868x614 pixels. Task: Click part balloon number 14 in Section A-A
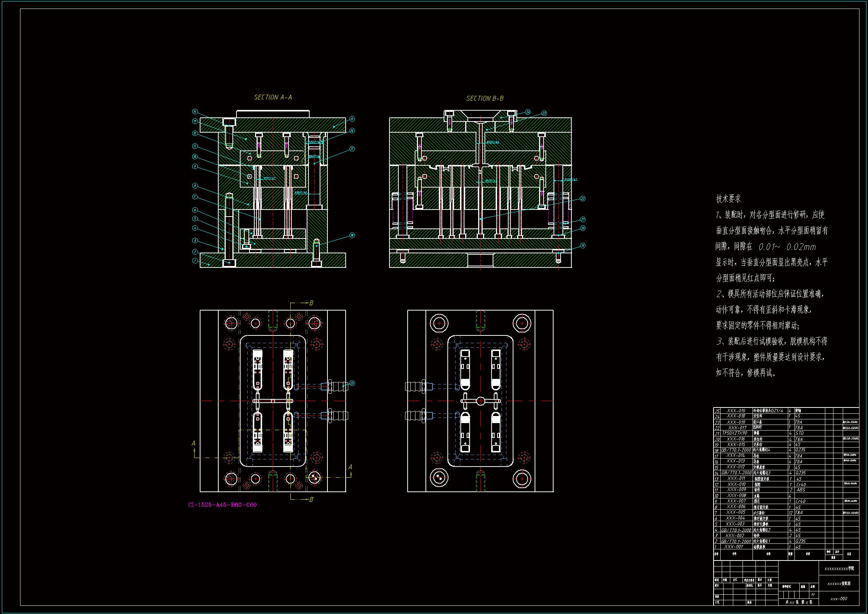pos(195,111)
